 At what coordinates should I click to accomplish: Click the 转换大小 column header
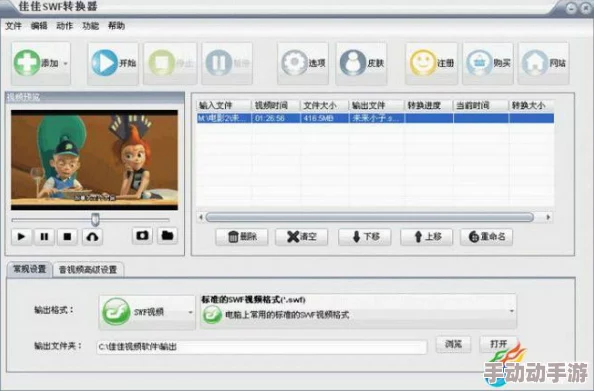531,105
